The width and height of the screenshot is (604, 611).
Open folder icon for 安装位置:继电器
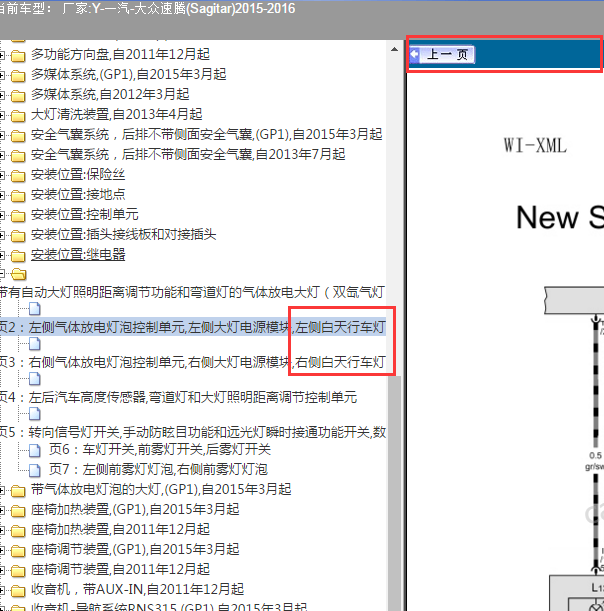tap(18, 256)
